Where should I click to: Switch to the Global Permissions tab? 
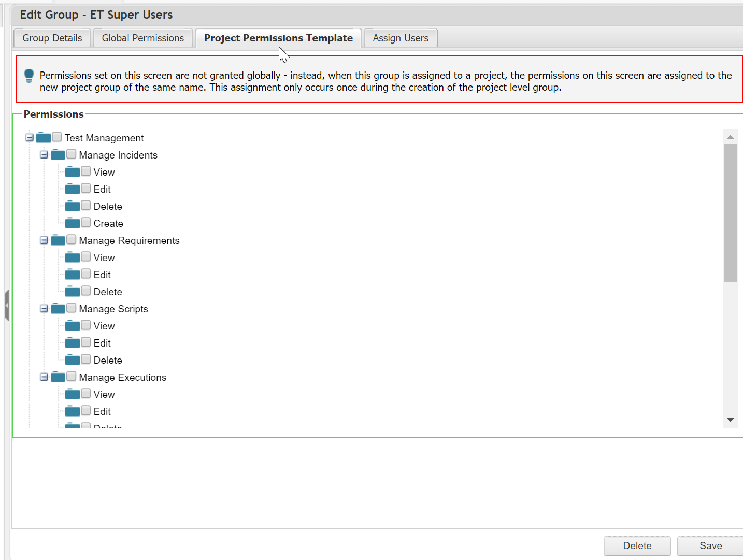143,38
